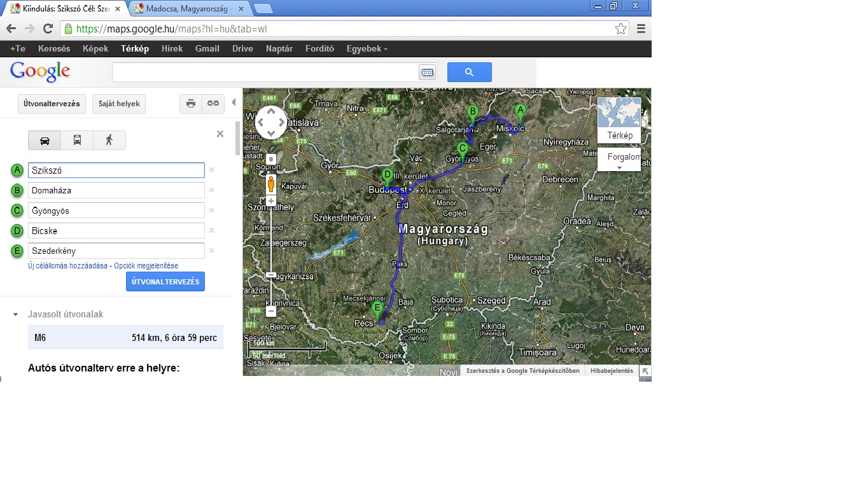Screen dimensions: 868x500
Task: Activate the Street View pegman
Action: click(x=271, y=184)
